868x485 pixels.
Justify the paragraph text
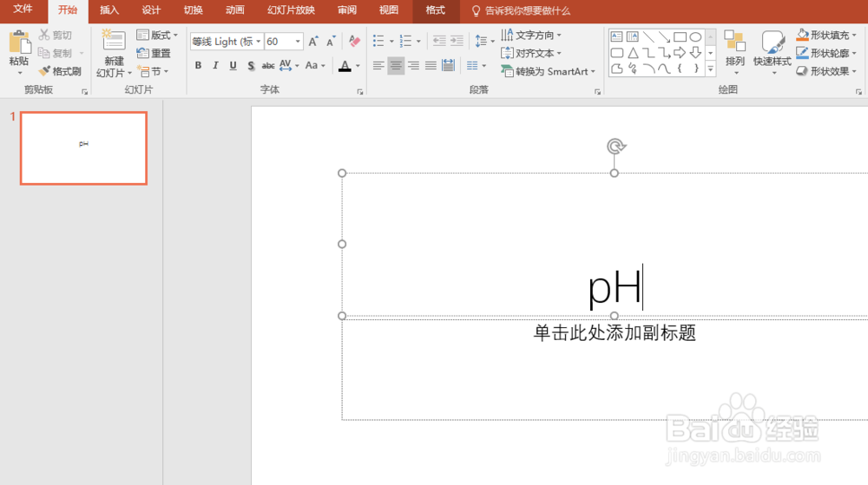431,66
